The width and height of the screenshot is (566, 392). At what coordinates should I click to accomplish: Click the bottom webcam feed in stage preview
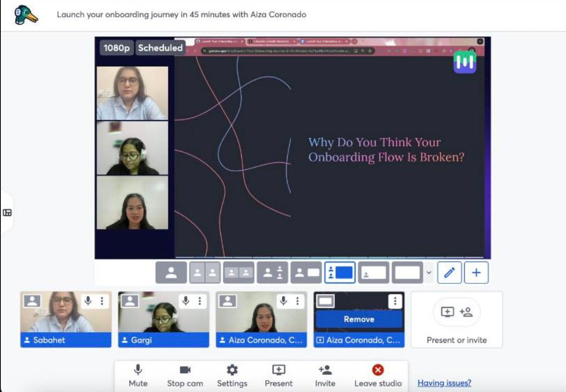pyautogui.click(x=132, y=203)
